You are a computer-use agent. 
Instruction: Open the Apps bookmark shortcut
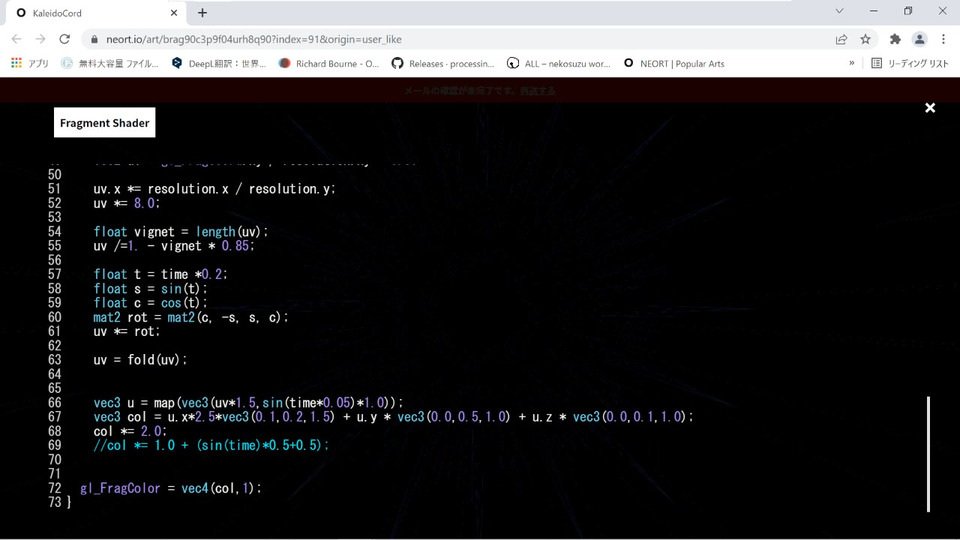click(x=30, y=63)
